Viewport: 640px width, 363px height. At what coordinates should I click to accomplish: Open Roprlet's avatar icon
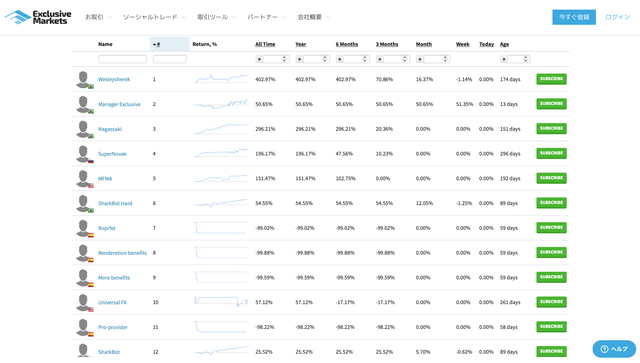(x=84, y=228)
